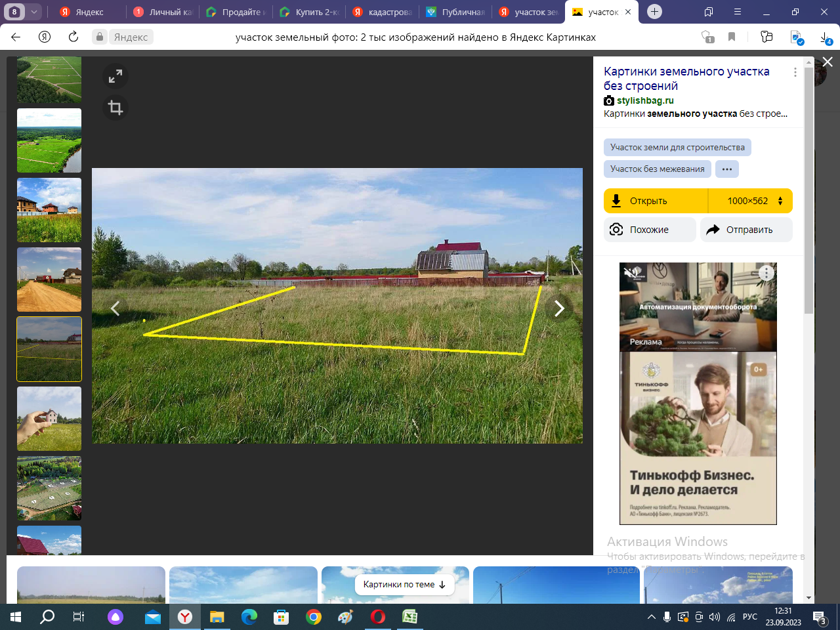This screenshot has width=840, height=630.
Task: Click the site security lock icon
Action: [100, 37]
